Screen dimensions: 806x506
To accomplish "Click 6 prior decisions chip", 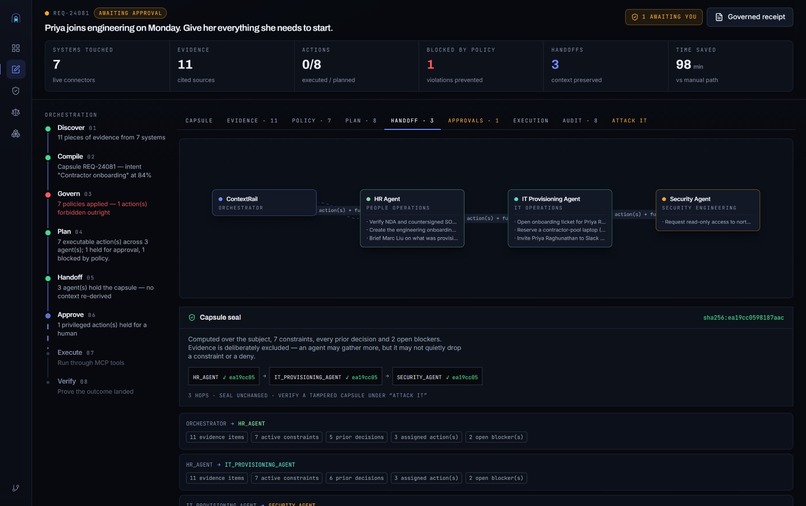I will click(356, 478).
